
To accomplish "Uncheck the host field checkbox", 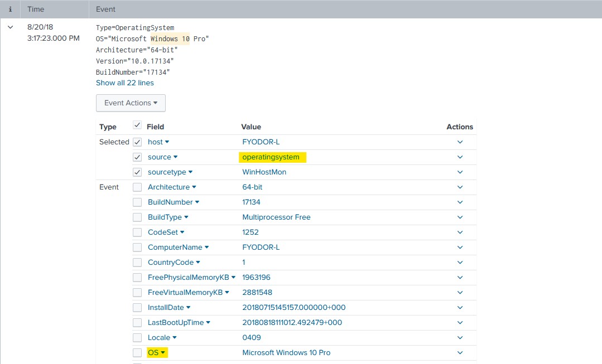I will (137, 142).
